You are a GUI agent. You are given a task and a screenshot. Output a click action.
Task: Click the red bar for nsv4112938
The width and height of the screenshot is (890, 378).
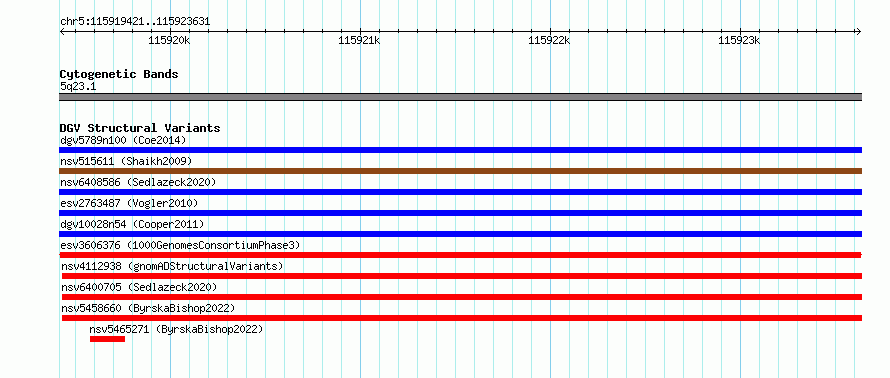[x=462, y=276]
